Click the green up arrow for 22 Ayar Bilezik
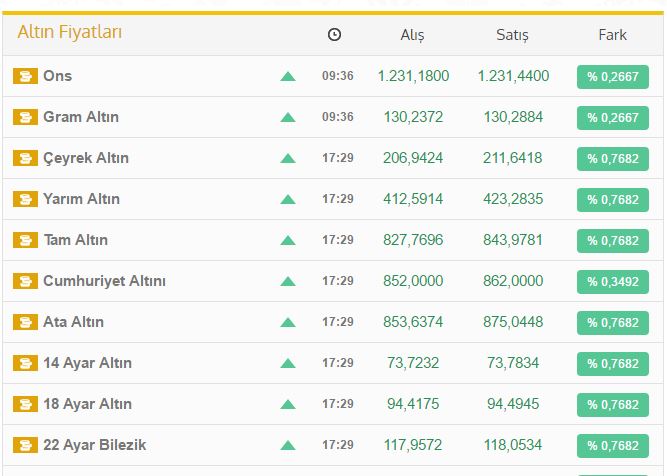667x476 pixels. [x=288, y=445]
